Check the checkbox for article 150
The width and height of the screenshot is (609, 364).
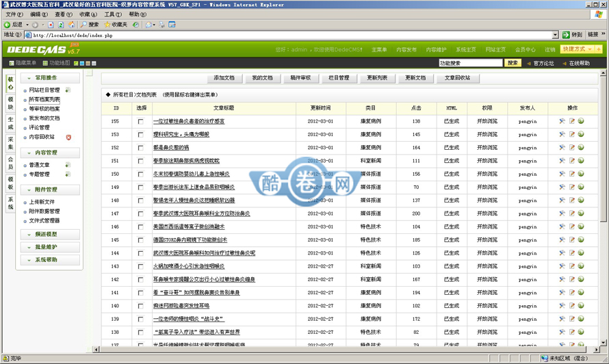click(x=140, y=174)
